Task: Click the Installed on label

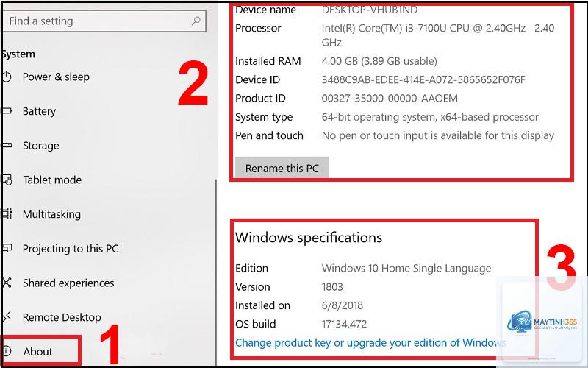Action: pos(262,305)
